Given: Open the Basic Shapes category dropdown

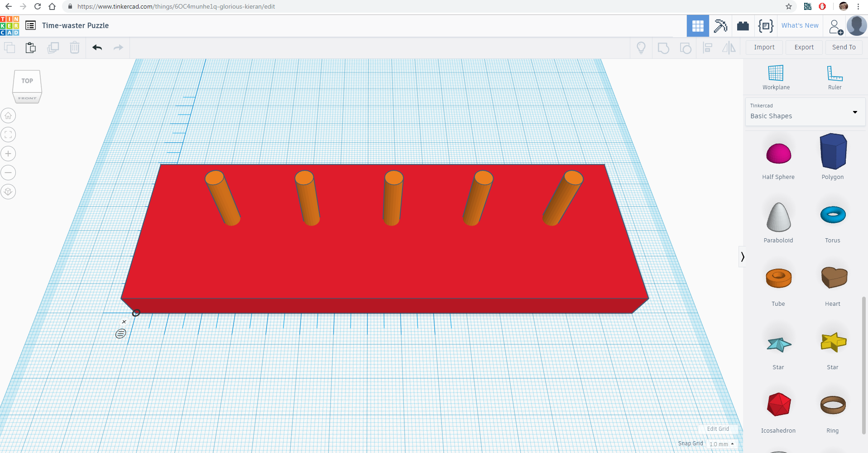Looking at the screenshot, I should pos(805,111).
